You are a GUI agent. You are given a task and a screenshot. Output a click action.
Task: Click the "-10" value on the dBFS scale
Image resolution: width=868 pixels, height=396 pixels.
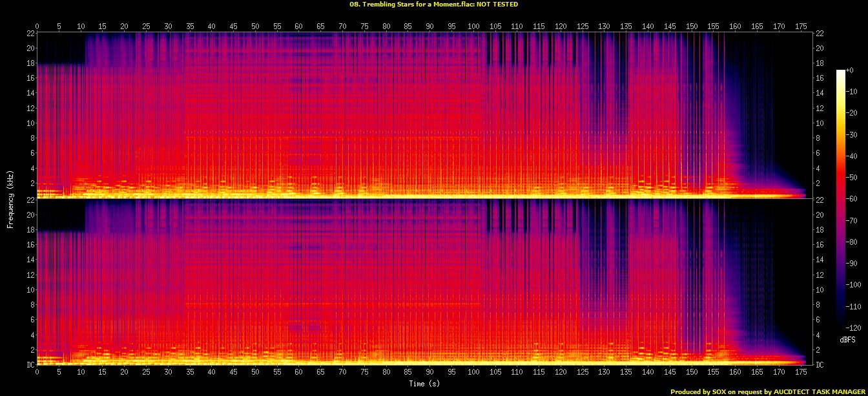pos(851,91)
